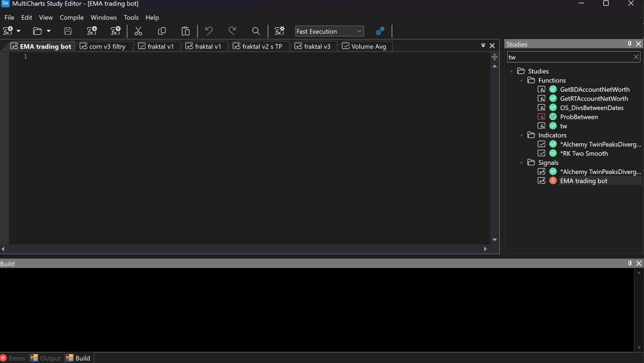Screen dimensions: 644x363
Task: Select EMA trading bot signal in tree
Action: coord(584,181)
